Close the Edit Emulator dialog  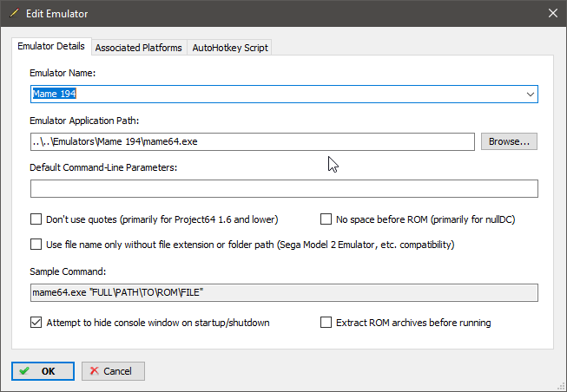(552, 13)
